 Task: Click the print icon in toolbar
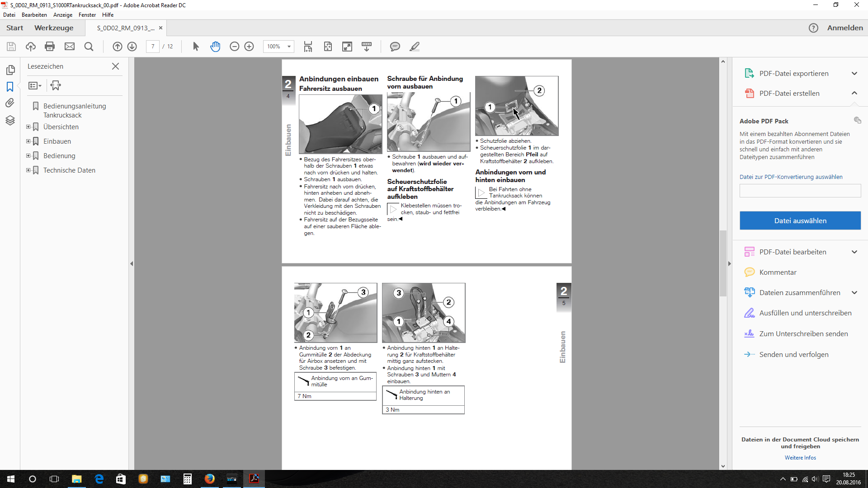click(50, 47)
